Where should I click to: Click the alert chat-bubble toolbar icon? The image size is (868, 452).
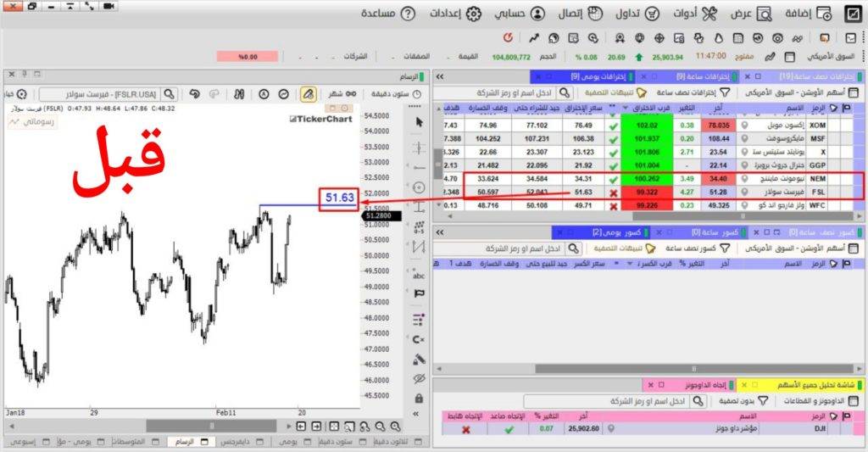click(x=825, y=37)
